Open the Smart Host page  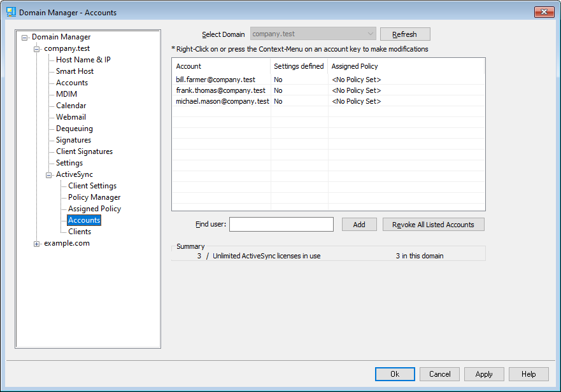(x=75, y=71)
